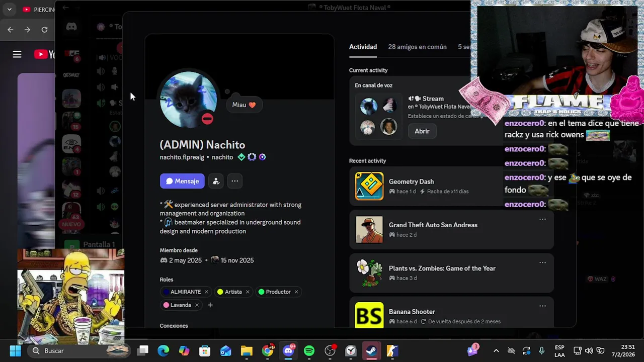Viewport: 644px width, 362px height.
Task: Open Outlook from the taskbar
Action: (x=225, y=351)
